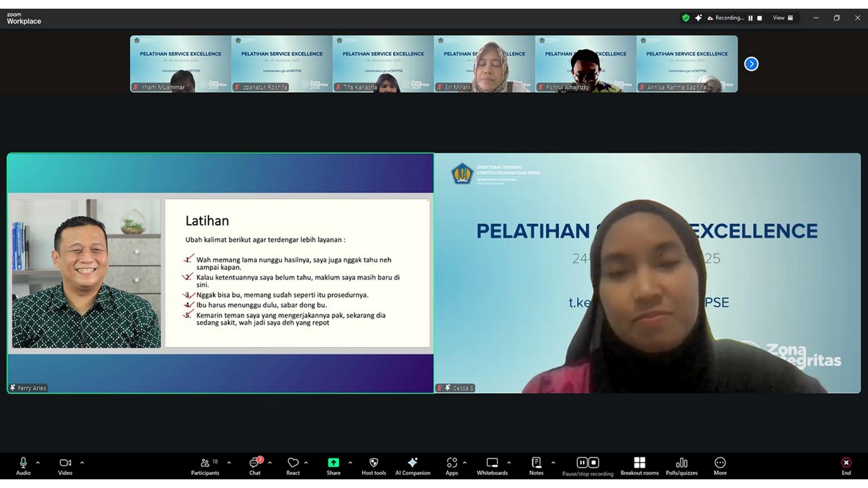Open Breakout rooms

[639, 466]
